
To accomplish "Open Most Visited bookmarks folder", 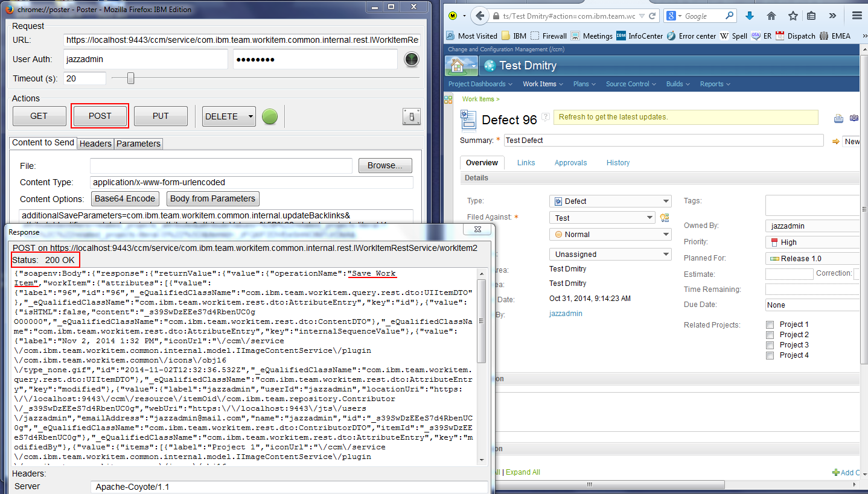I will (472, 36).
